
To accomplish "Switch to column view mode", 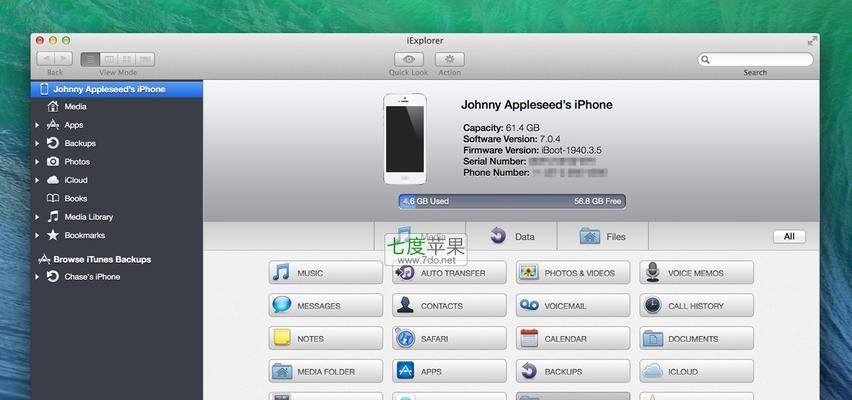I will pos(109,59).
